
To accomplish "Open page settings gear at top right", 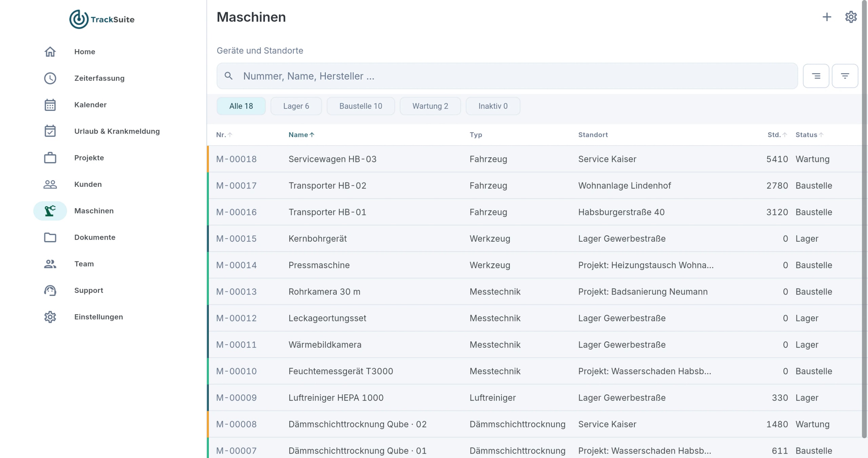I will point(851,17).
